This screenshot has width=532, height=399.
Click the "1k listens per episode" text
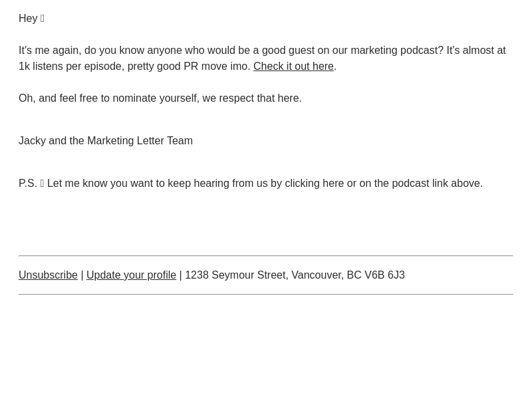click(x=71, y=66)
